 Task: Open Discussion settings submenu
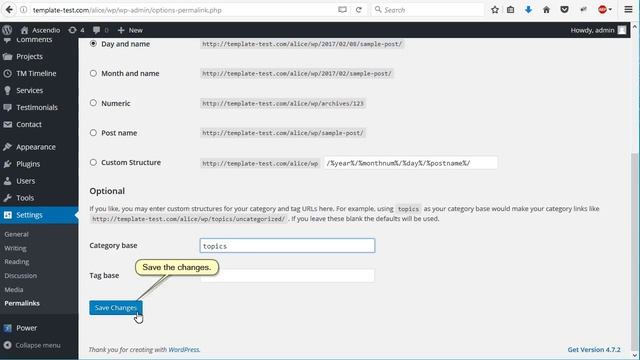tap(20, 276)
